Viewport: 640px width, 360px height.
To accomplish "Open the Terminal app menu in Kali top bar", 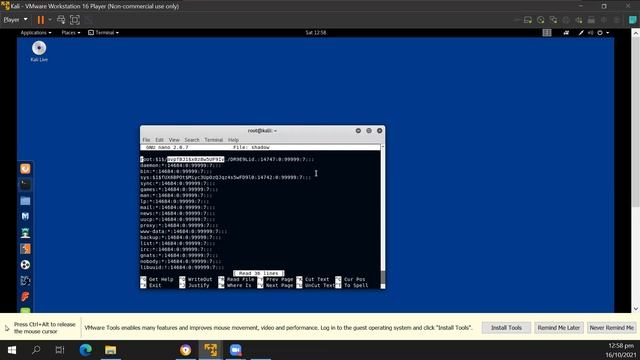I will pos(104,33).
